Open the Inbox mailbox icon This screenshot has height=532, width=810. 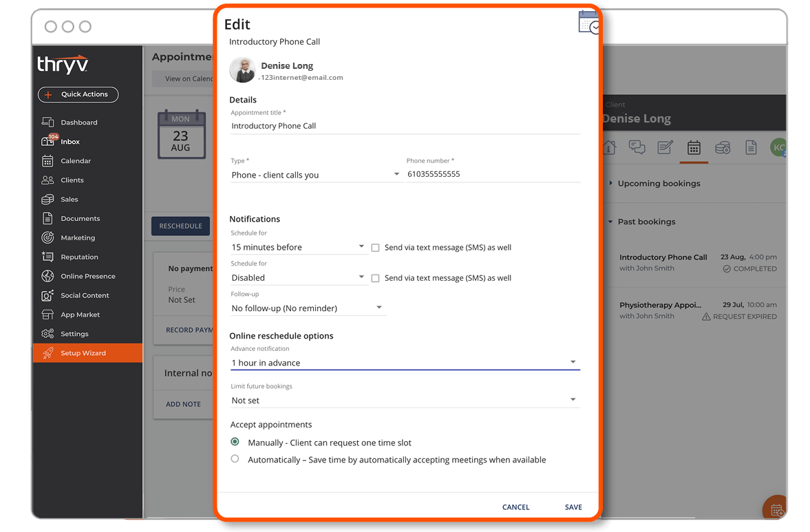[x=47, y=141]
